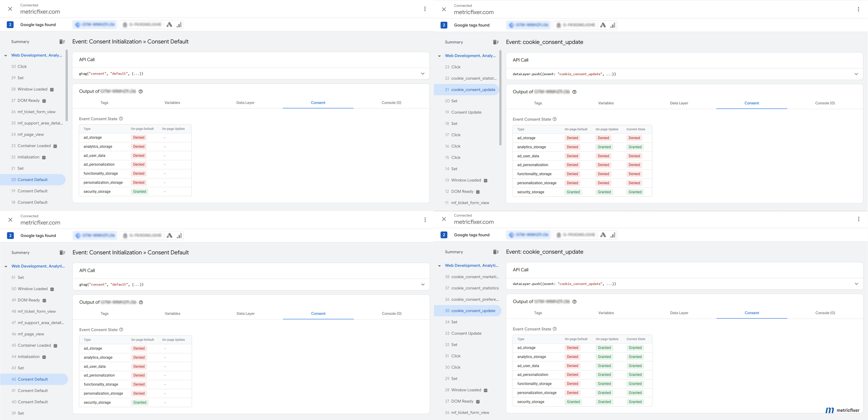The image size is (868, 420).
Task: Open Data Layer tab in top-left panel
Action: click(245, 103)
